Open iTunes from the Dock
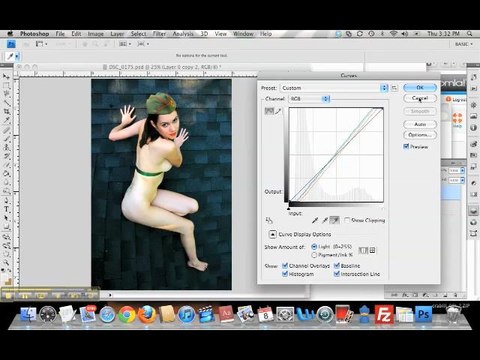 [186, 314]
